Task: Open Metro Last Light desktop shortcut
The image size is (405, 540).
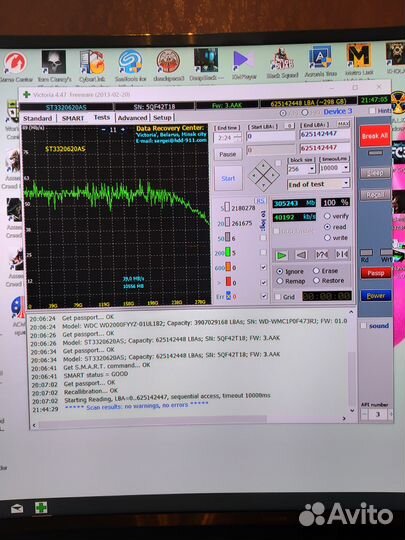Action: point(359,61)
